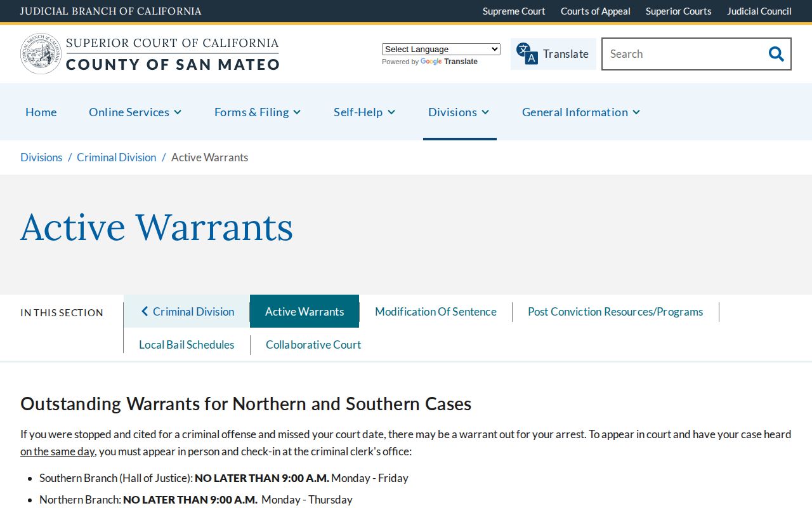Click the underlined 'on the same day' text

58,451
